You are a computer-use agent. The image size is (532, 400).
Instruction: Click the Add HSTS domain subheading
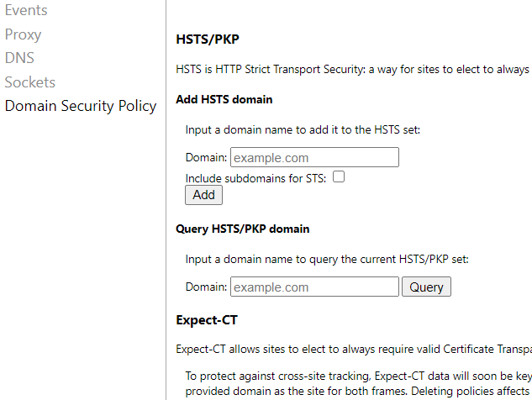pos(224,99)
